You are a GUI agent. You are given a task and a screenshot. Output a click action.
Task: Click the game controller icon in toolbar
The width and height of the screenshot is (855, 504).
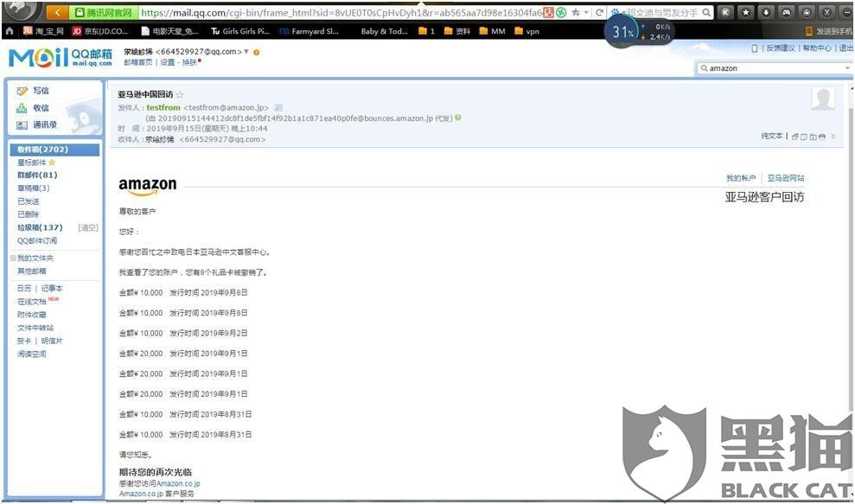pyautogui.click(x=786, y=12)
